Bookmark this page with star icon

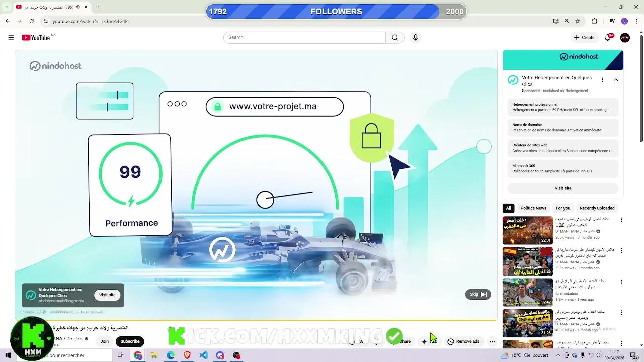click(578, 21)
